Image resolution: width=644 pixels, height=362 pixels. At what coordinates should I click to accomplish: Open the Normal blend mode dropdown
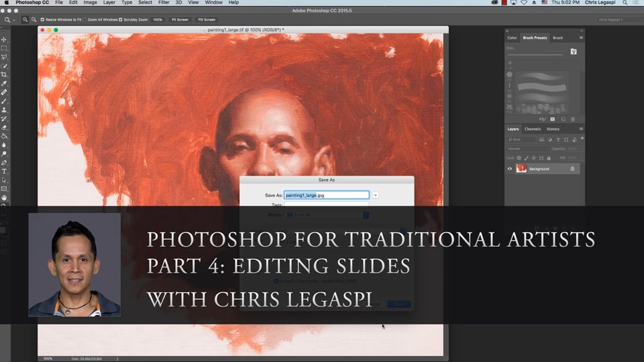click(527, 149)
